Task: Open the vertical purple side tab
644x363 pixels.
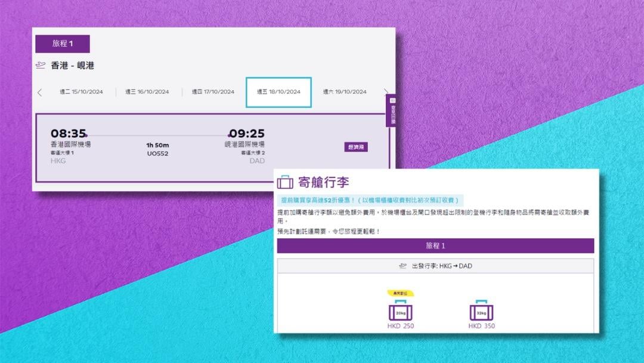Action: pos(391,110)
